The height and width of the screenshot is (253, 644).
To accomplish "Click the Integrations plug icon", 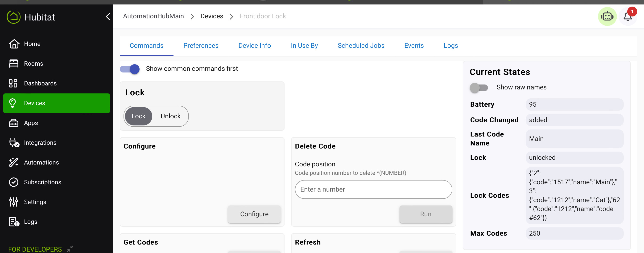I will (x=14, y=142).
